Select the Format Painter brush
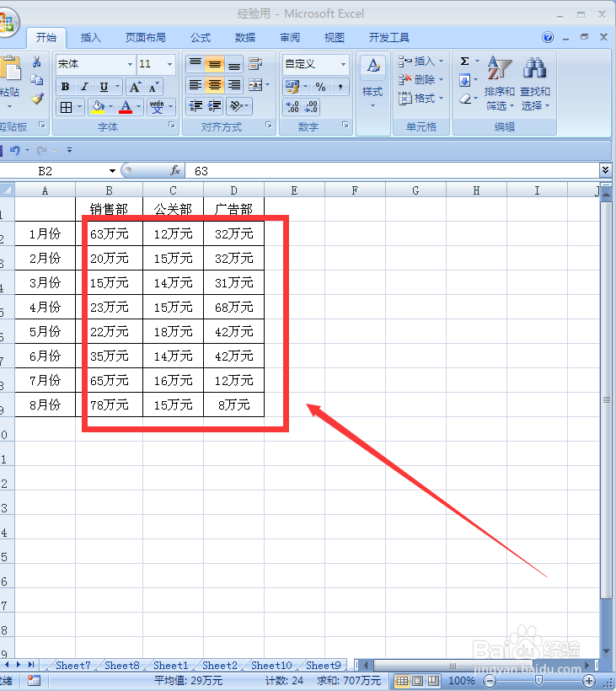The height and width of the screenshot is (691, 616). coord(37,98)
